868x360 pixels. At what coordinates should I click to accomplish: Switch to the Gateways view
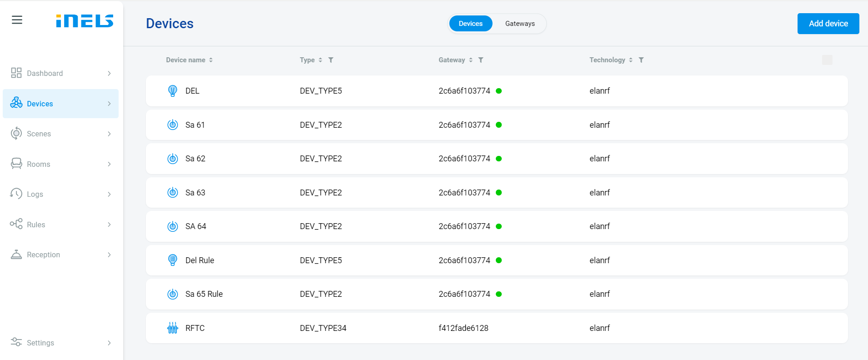pos(519,24)
